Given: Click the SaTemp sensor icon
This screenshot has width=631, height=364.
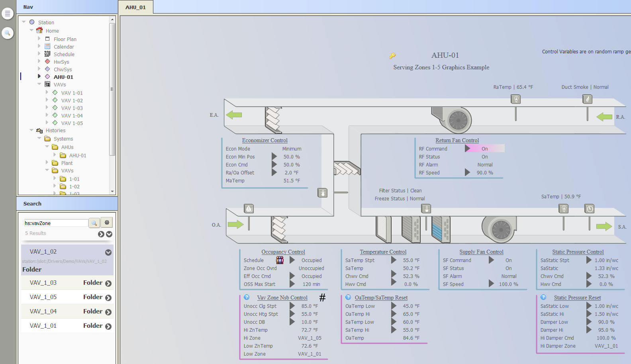Looking at the screenshot, I should pyautogui.click(x=563, y=209).
